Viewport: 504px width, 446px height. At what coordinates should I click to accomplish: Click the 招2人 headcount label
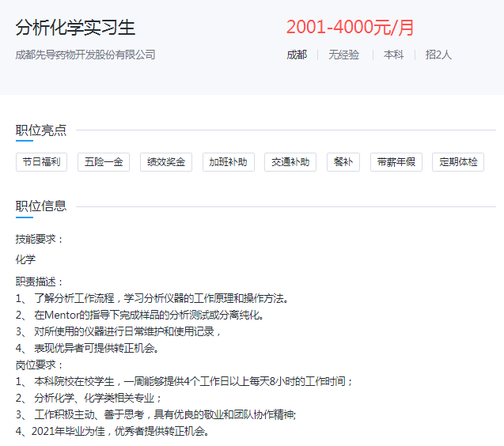click(438, 55)
